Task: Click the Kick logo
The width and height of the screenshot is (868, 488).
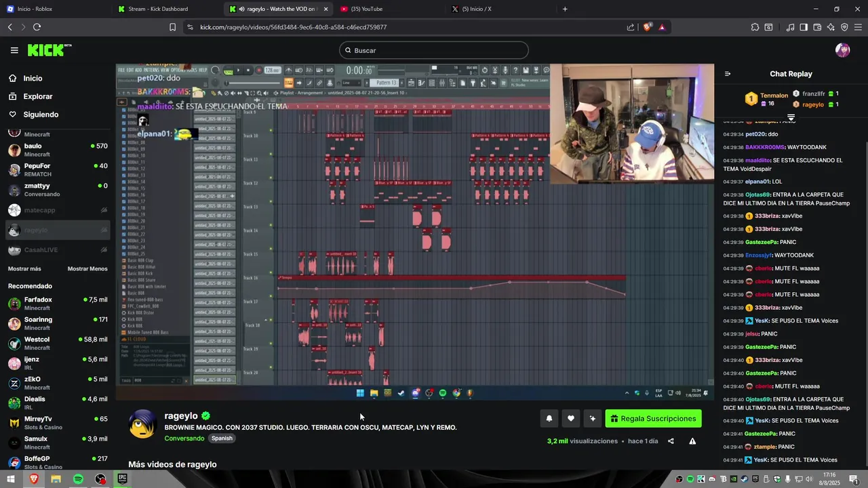Action: click(50, 50)
